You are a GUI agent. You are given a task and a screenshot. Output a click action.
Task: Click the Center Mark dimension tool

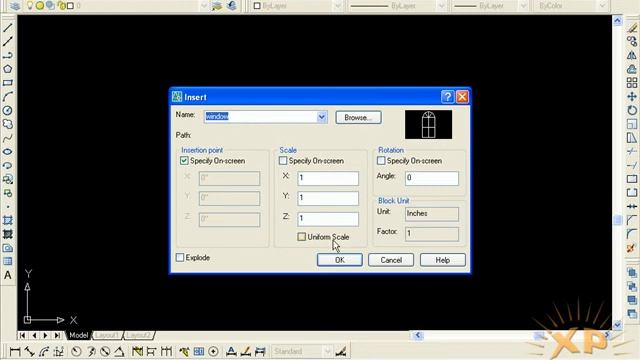point(213,351)
